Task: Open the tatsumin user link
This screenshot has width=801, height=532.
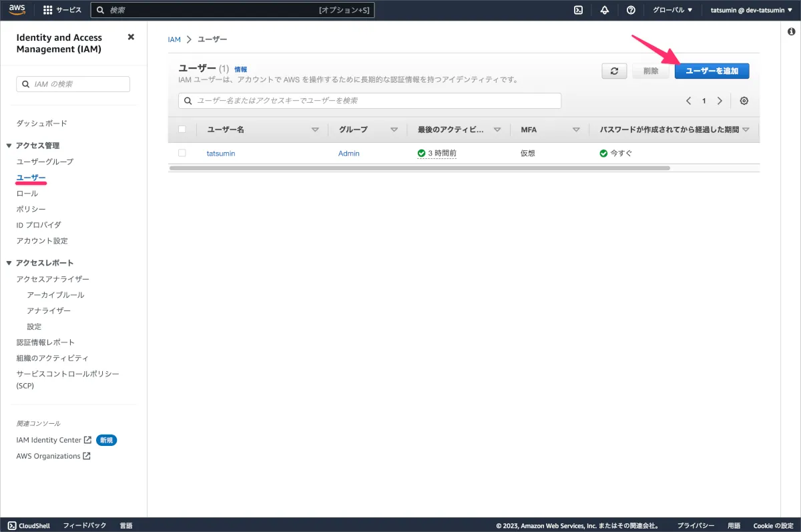Action: coord(221,154)
